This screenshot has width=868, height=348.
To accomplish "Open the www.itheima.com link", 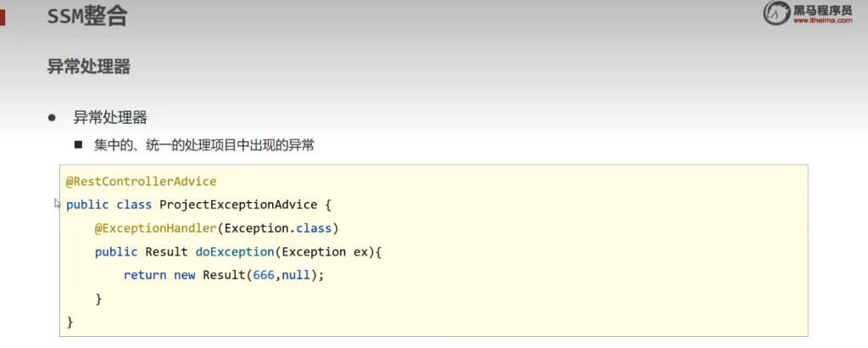I will coord(822,21).
